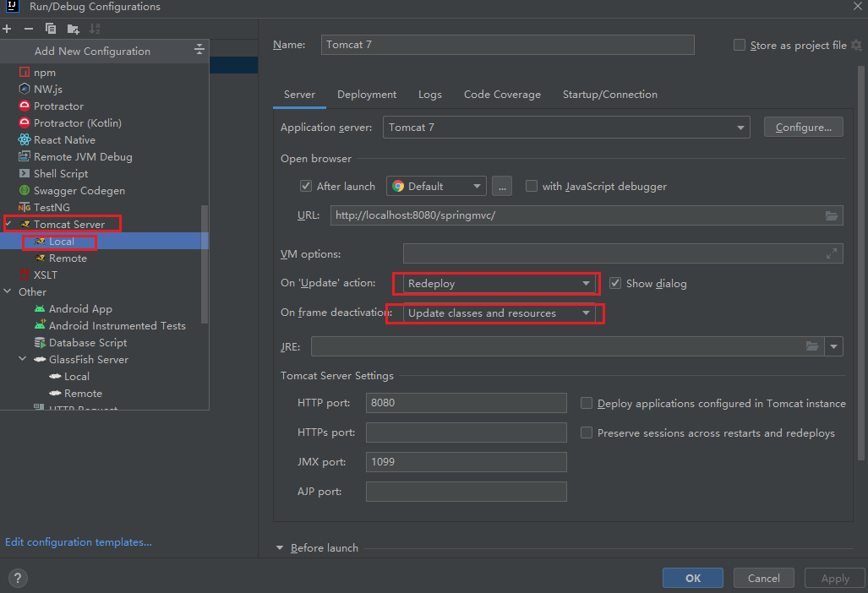Viewport: 868px width, 593px height.
Task: Click the JMX port field showing 1099
Action: click(x=466, y=462)
